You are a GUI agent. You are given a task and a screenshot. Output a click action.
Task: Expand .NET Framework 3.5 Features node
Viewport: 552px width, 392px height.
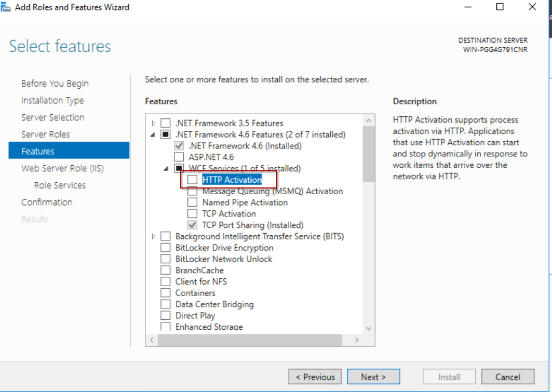(x=153, y=124)
